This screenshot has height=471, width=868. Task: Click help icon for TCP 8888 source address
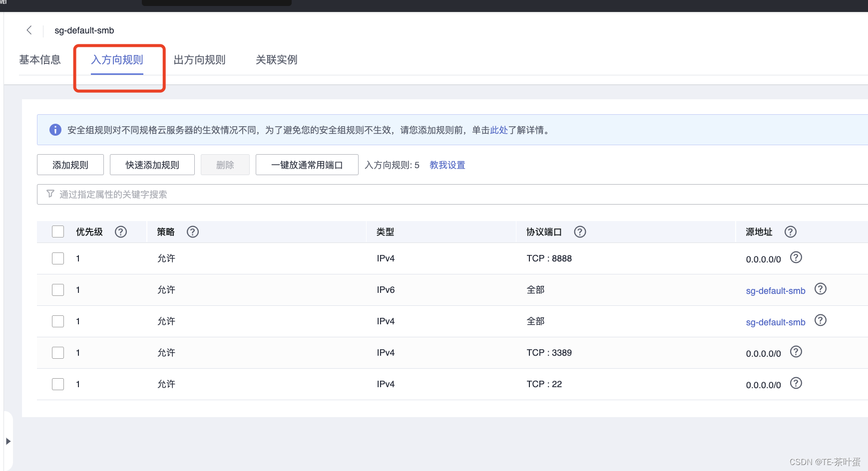796,257
